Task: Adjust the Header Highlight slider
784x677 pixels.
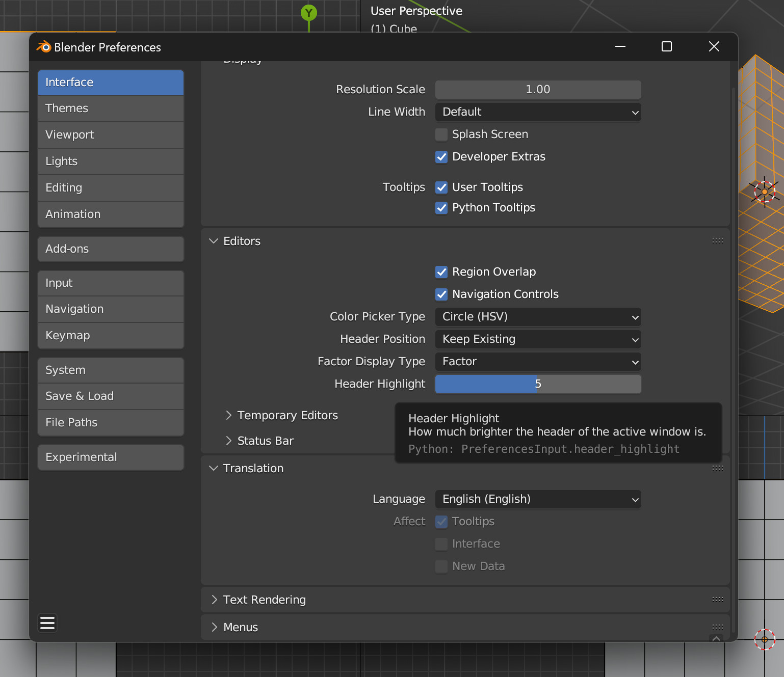Action: pos(538,384)
